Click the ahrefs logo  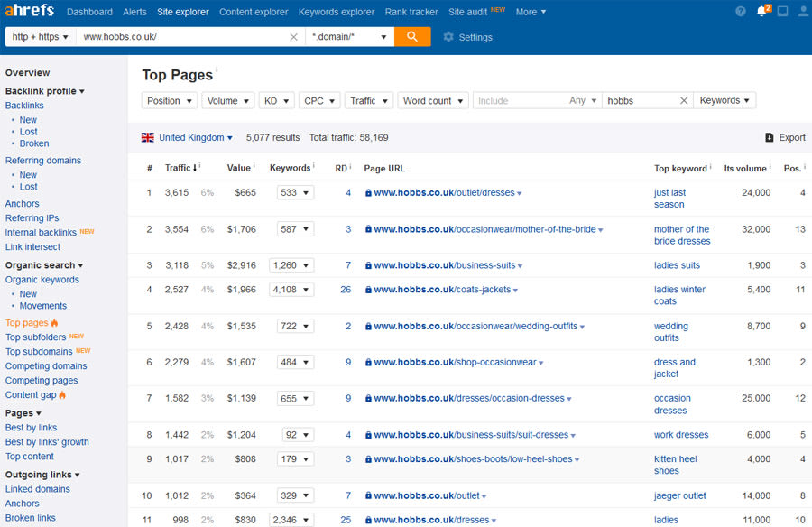point(30,10)
